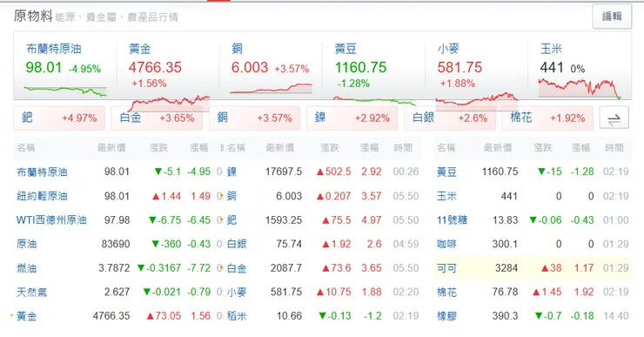This screenshot has width=644, height=337.
Task: Open the 天然氣 row link
Action: pos(31,293)
